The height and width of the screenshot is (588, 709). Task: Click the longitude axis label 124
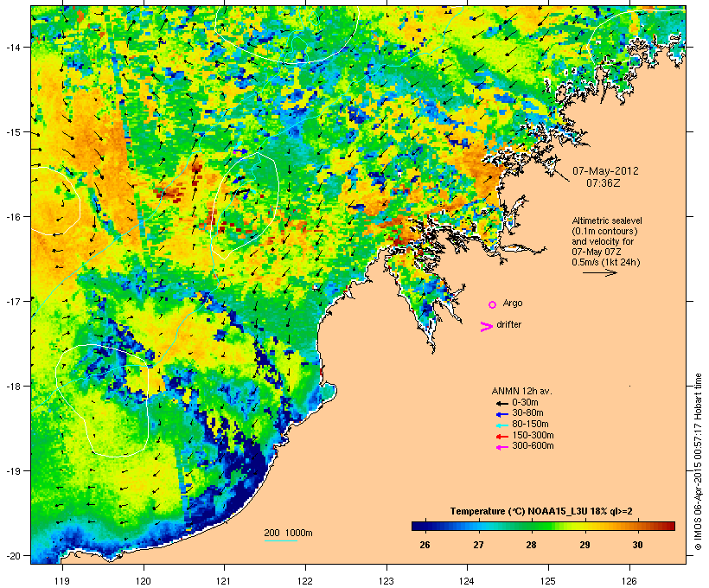click(467, 581)
